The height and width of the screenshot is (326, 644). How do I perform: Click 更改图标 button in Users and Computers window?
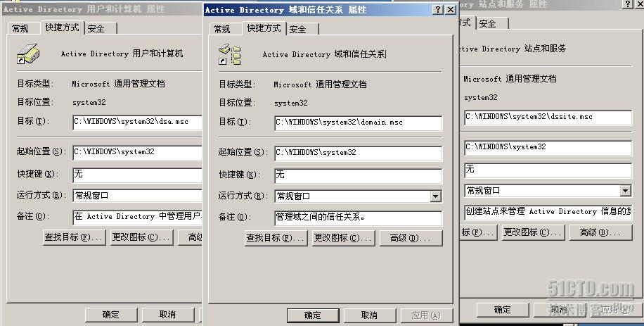[x=142, y=237]
